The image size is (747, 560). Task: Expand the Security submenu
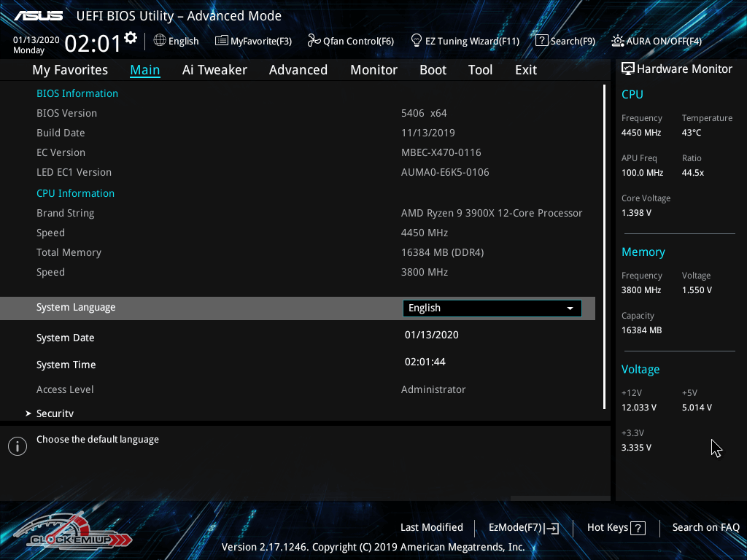(x=55, y=413)
